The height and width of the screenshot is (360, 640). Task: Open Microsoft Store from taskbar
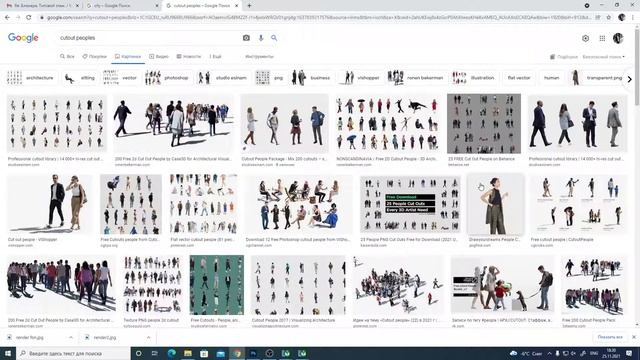click(x=204, y=353)
